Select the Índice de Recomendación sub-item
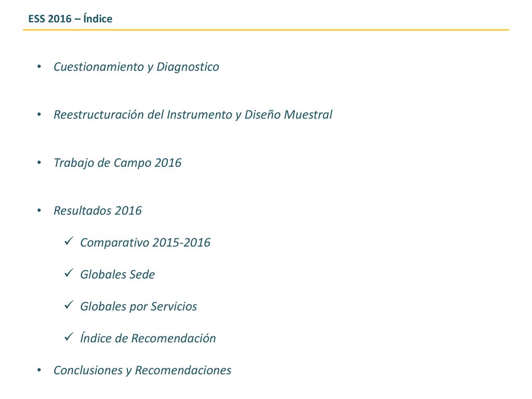 pyautogui.click(x=148, y=338)
